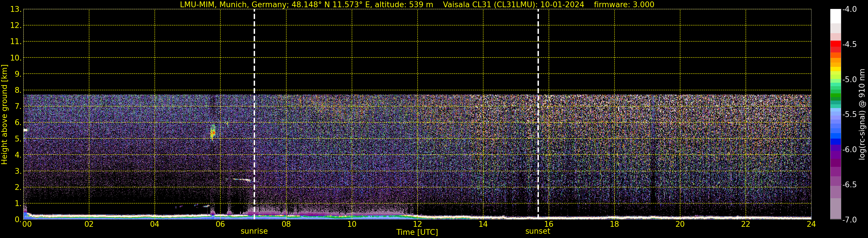Viewport: 868px width, 238px height.
Task: Click the "-6.0" colorbar tick label
Action: point(850,150)
